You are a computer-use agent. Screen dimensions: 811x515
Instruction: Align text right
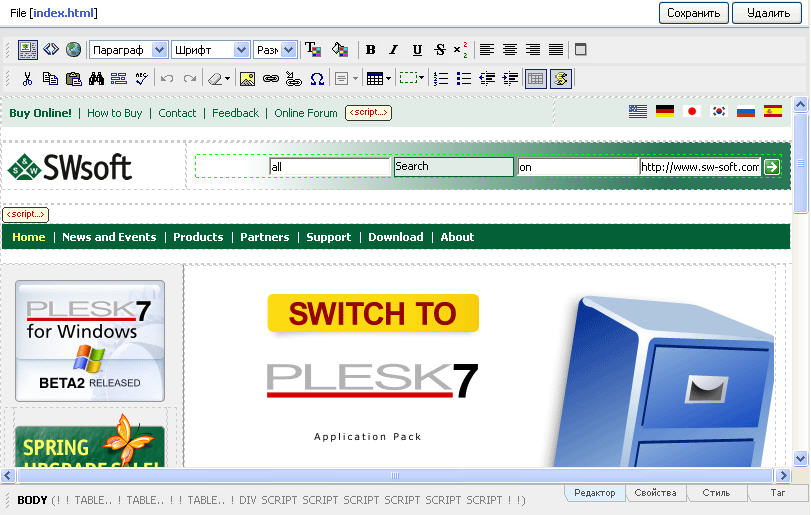click(533, 50)
